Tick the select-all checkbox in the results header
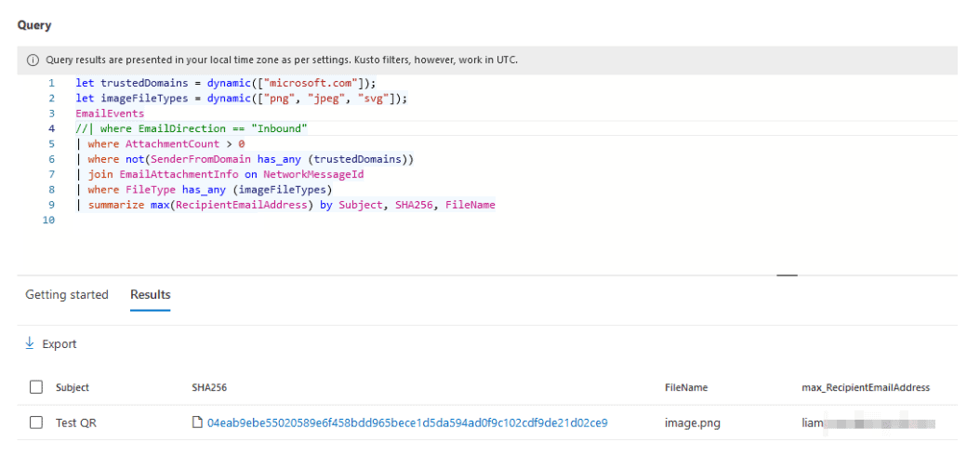980x469 pixels. (x=36, y=387)
